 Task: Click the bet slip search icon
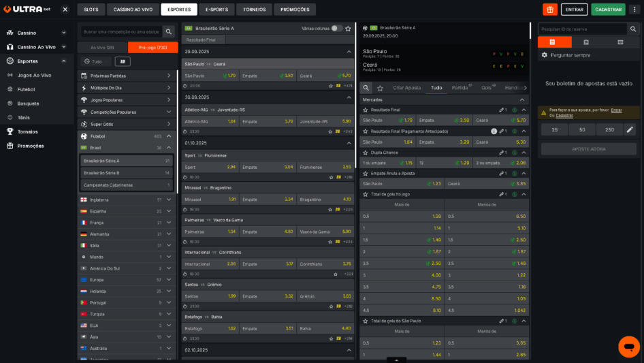click(x=633, y=29)
